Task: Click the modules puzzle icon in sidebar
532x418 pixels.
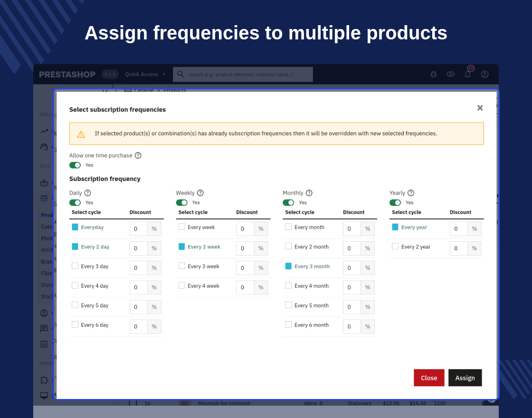Action: pyautogui.click(x=44, y=380)
